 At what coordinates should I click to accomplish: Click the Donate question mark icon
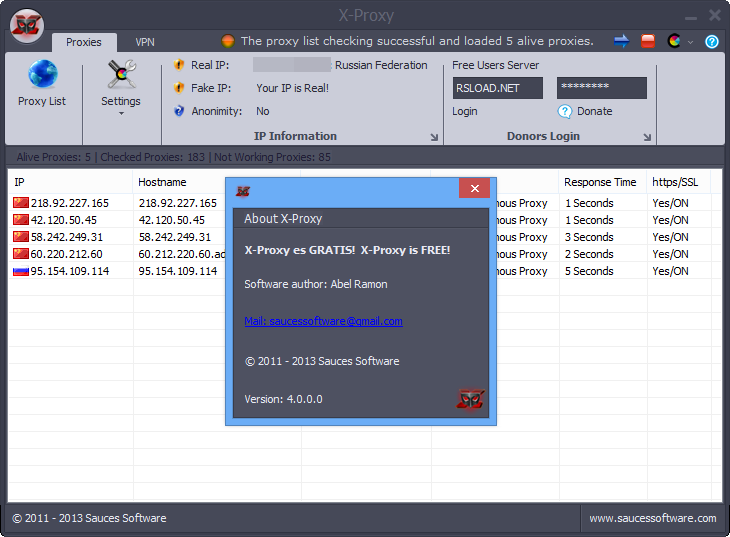pos(564,111)
